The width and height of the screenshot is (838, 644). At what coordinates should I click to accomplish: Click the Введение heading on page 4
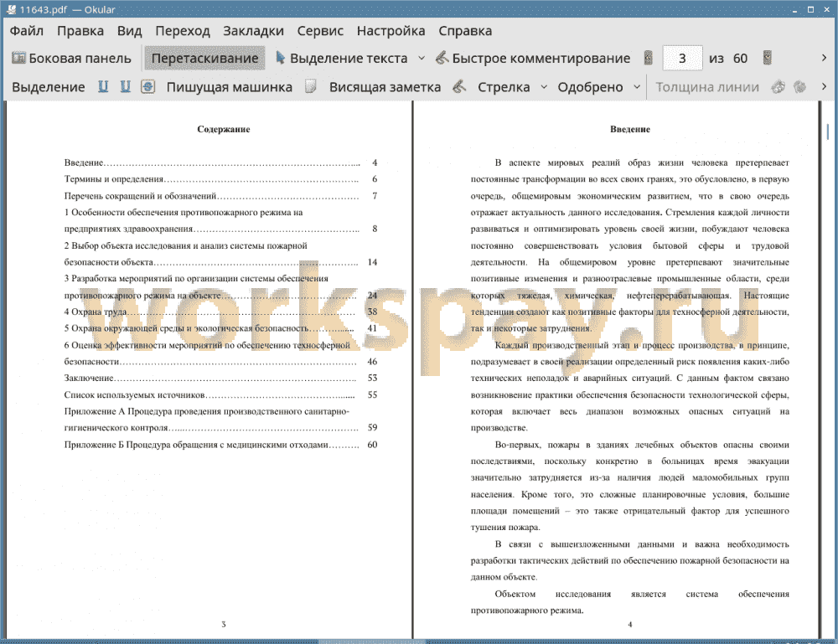coord(630,129)
